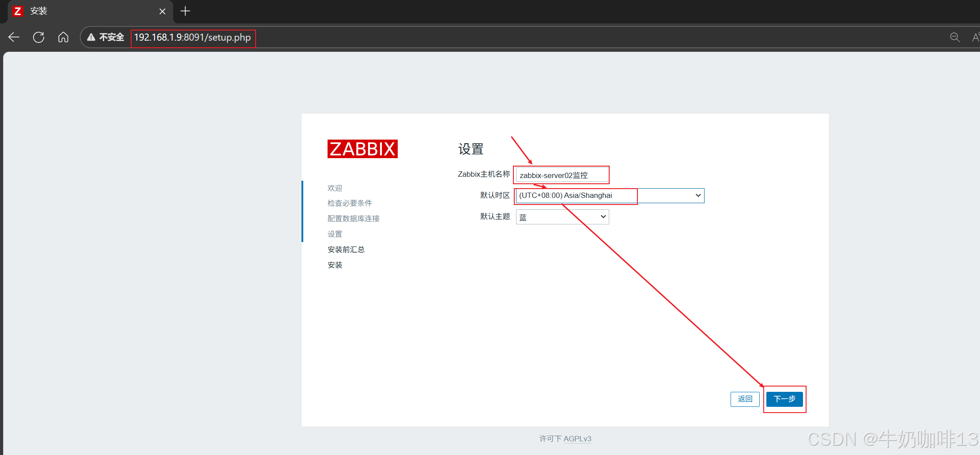Click the 设置 step in sidebar
Screen dimensions: 980x455
coord(335,234)
